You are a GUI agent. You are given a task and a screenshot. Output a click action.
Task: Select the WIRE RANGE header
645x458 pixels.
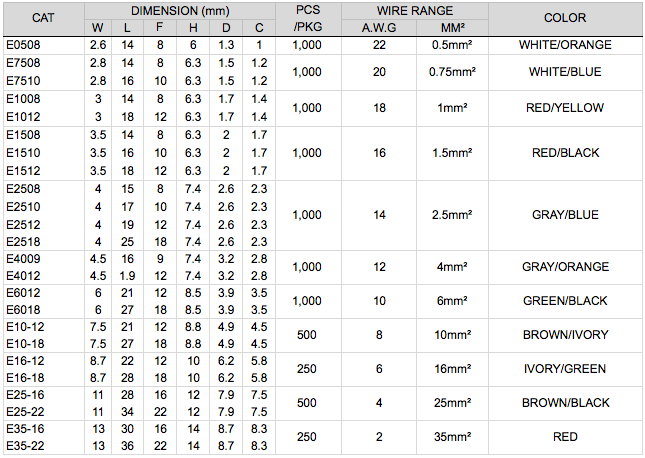[415, 11]
